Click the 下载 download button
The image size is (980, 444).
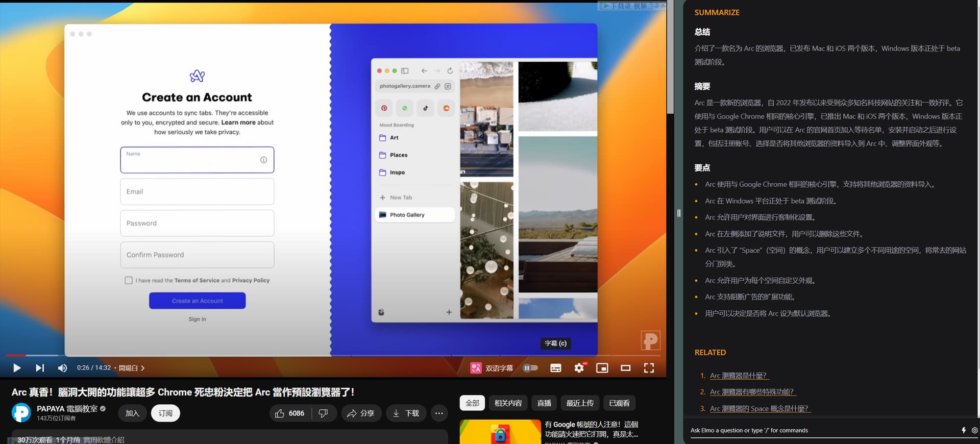point(406,413)
